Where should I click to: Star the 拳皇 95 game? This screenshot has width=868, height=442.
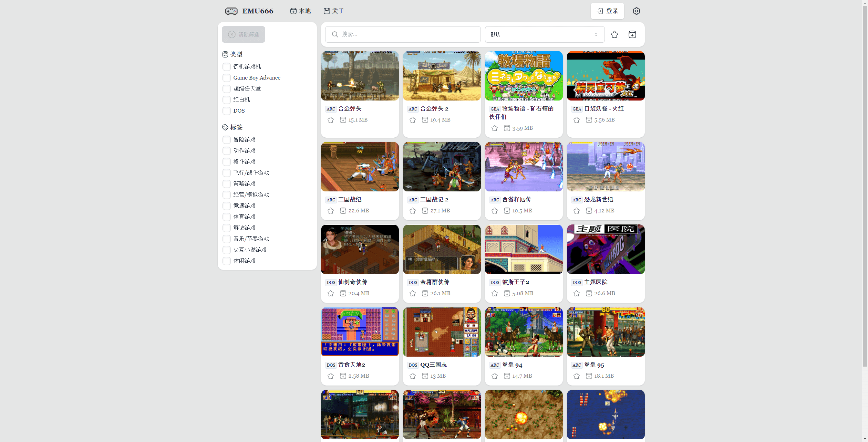(x=577, y=376)
